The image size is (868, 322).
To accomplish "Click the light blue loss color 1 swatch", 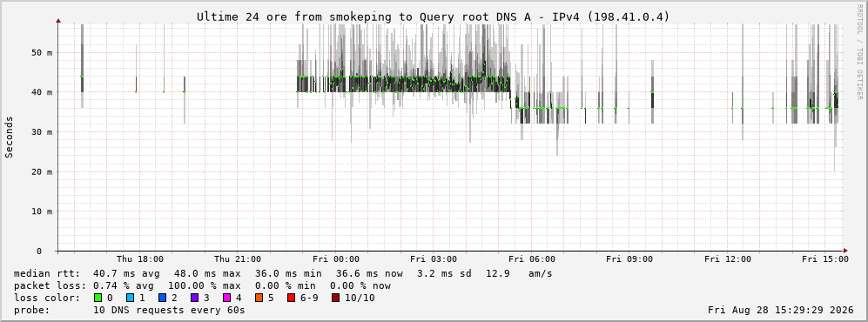I will tap(130, 298).
